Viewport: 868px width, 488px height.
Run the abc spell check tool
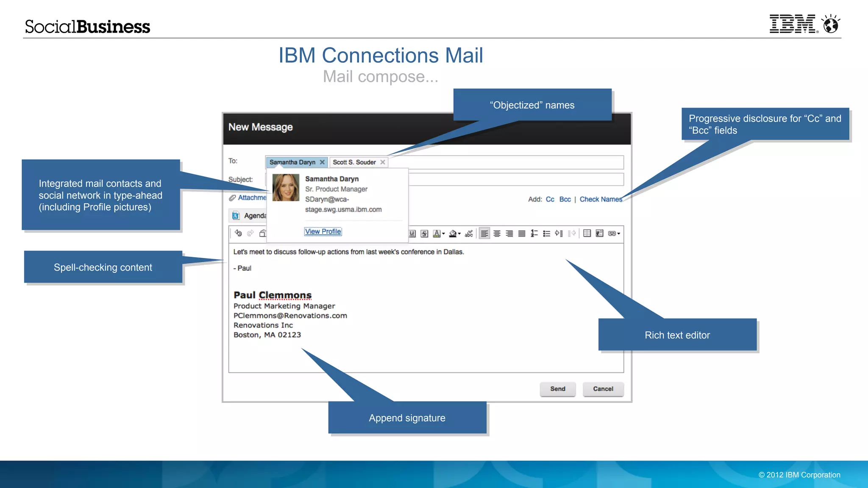pyautogui.click(x=469, y=233)
